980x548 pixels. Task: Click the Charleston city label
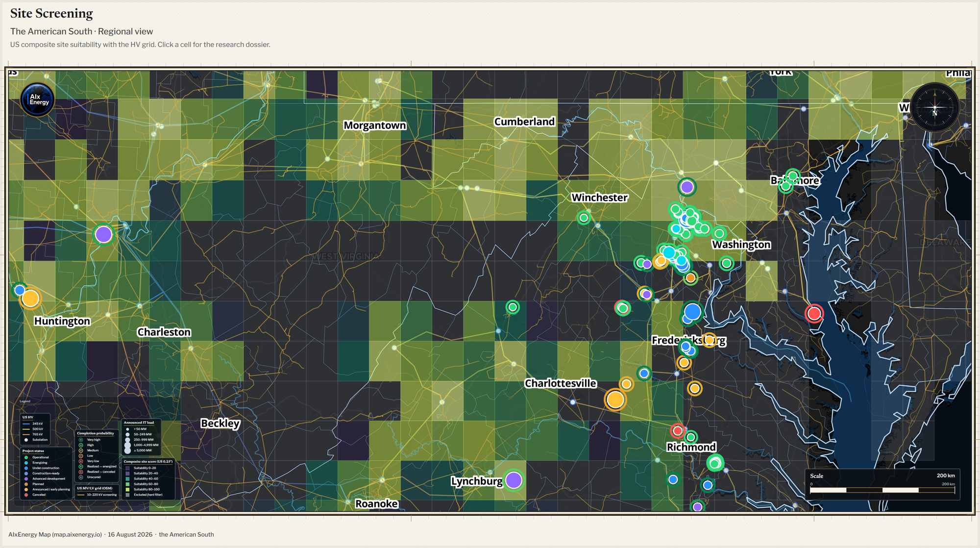pyautogui.click(x=164, y=332)
